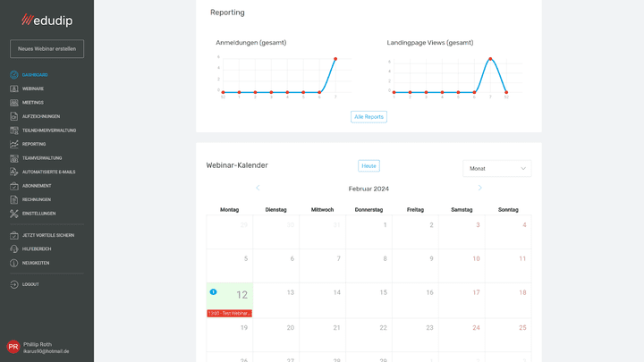Screen dimensions: 644x362
Task: Open the Meetings menu label
Action: coord(33,103)
